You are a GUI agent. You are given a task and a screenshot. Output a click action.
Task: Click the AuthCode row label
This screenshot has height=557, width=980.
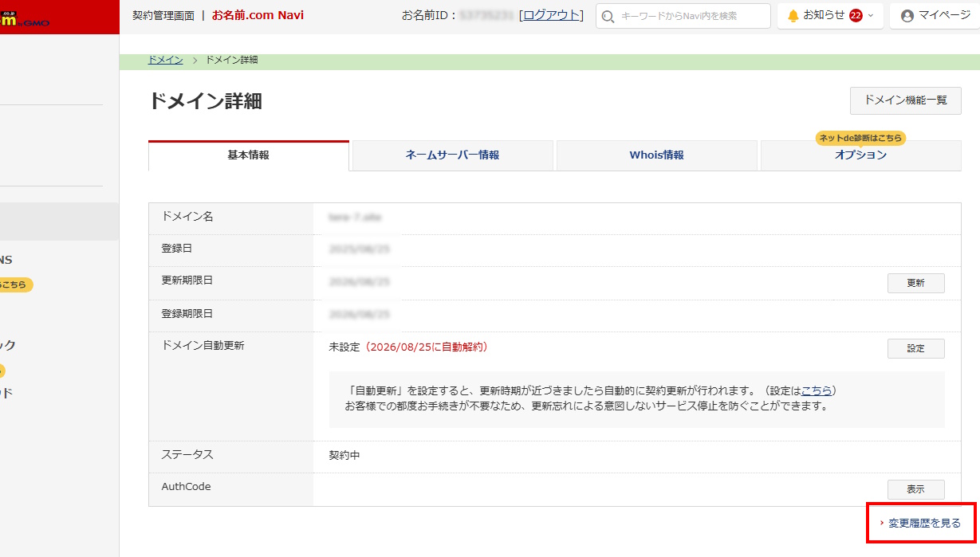[186, 486]
